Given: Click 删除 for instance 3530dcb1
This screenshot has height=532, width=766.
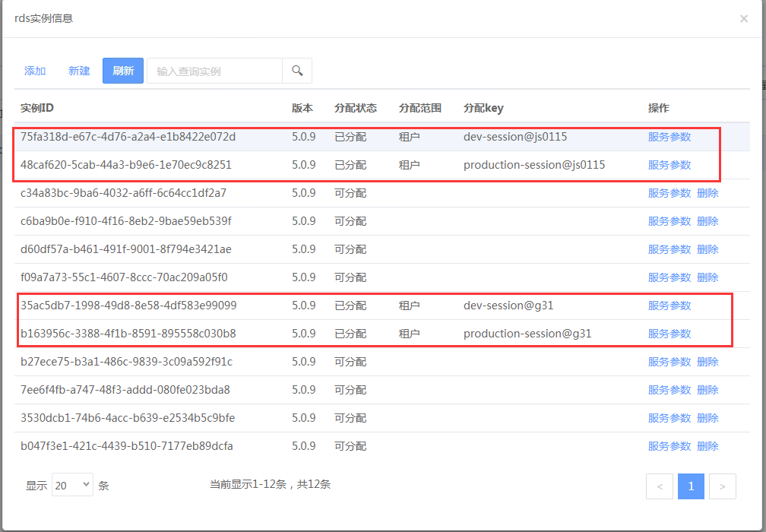Looking at the screenshot, I should [x=707, y=418].
